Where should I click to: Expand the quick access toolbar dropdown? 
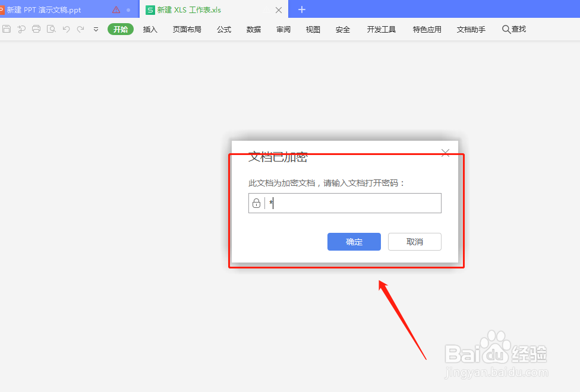point(96,29)
